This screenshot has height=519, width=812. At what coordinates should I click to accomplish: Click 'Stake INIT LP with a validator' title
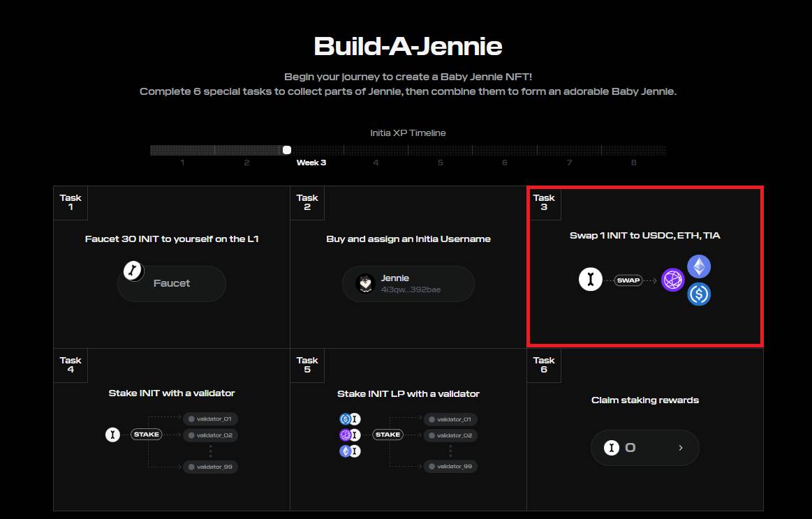click(408, 393)
